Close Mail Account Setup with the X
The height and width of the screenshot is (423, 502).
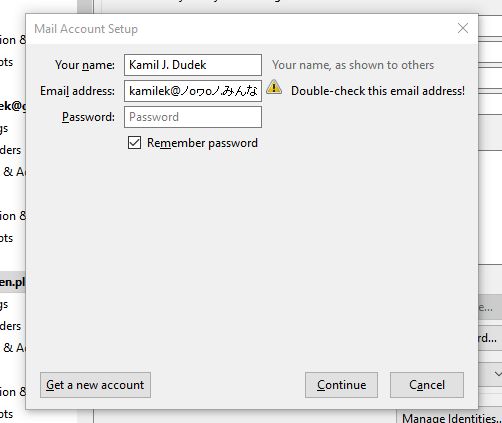tap(463, 28)
